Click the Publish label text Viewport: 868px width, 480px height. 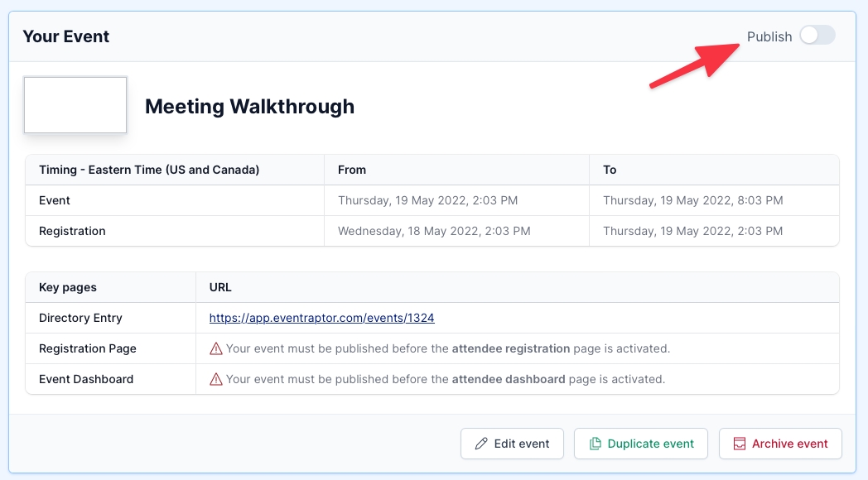coord(769,36)
